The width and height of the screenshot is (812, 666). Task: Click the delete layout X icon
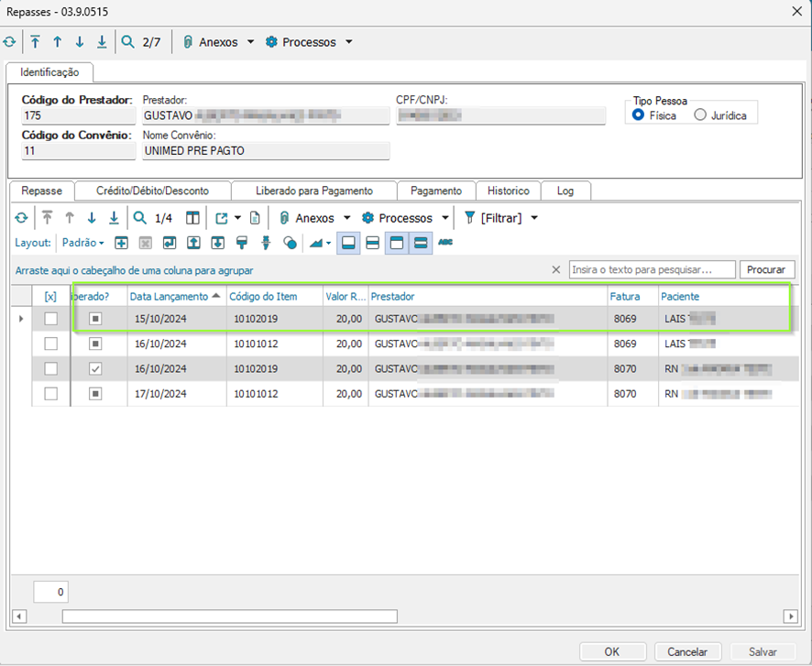(x=146, y=243)
